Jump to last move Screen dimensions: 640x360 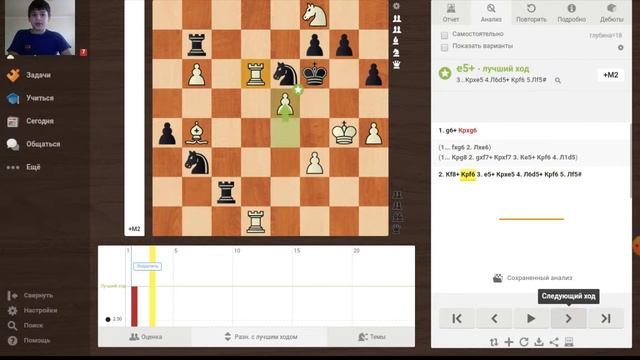click(x=606, y=318)
